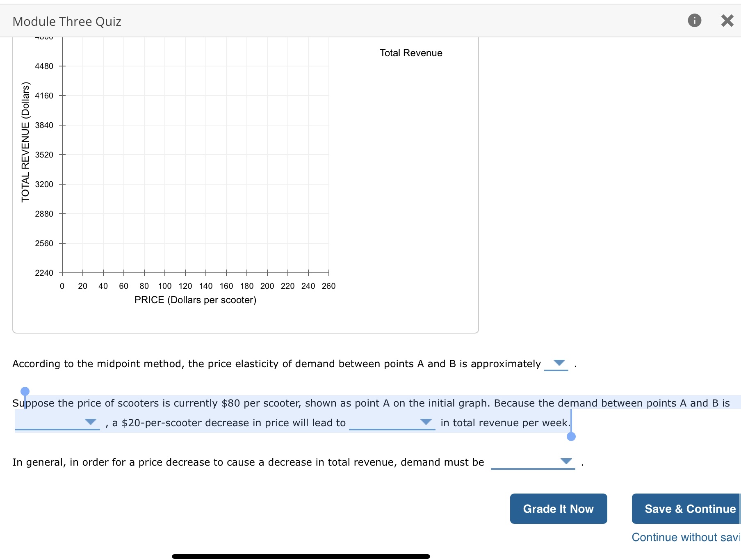Click the 4480 tick label on y-axis
This screenshot has height=560, width=741.
click(44, 66)
